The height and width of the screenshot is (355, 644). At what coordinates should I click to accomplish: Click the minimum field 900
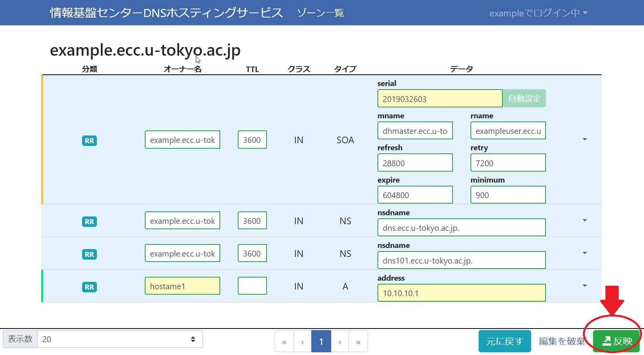point(508,195)
